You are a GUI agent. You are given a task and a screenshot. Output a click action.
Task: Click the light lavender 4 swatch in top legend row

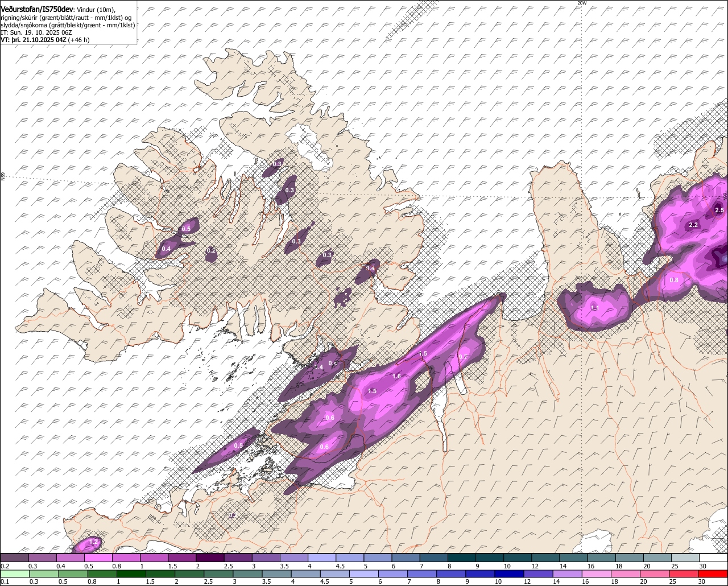322,558
